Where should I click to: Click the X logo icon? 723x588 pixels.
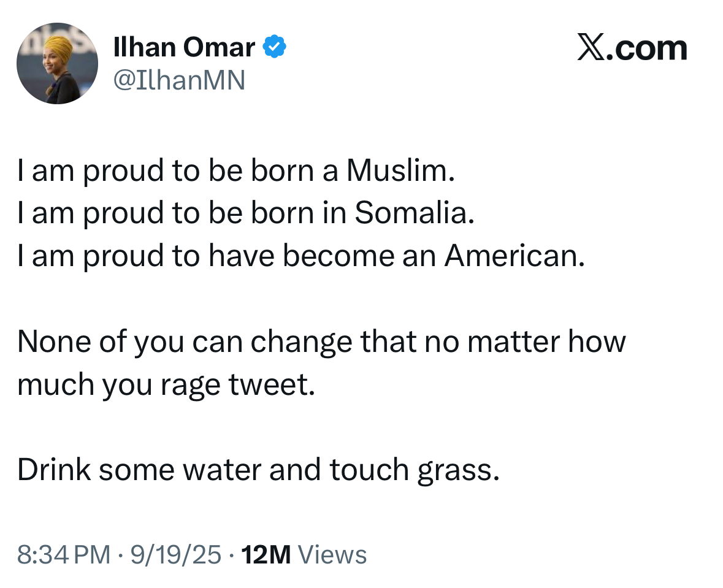pos(591,48)
